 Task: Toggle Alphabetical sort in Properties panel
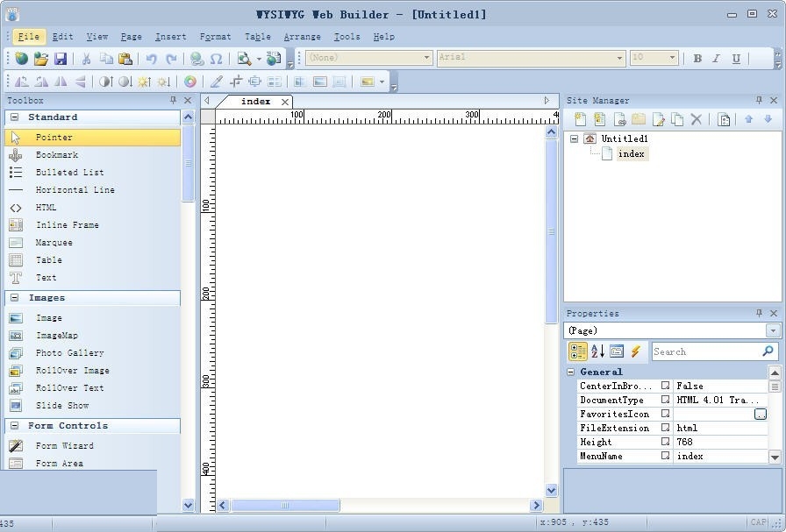point(597,351)
